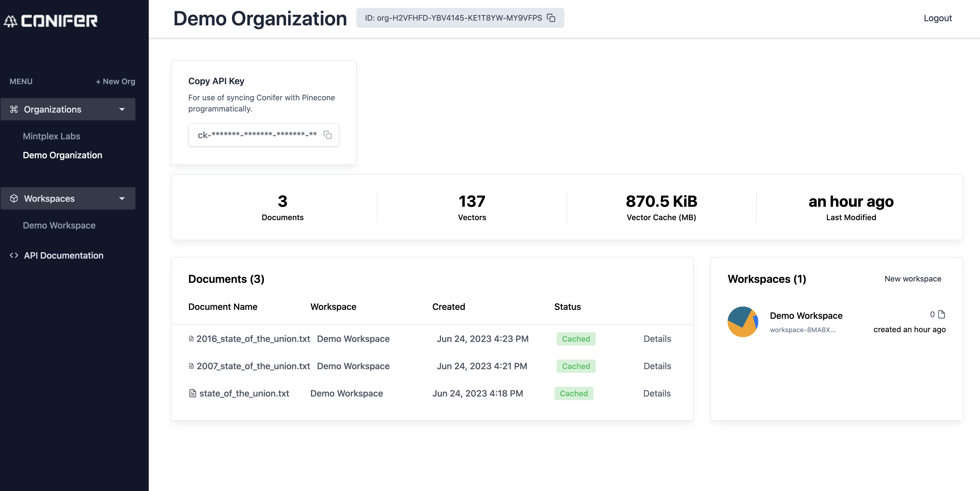Click the masked API key field
The height and width of the screenshot is (491, 980).
click(257, 135)
